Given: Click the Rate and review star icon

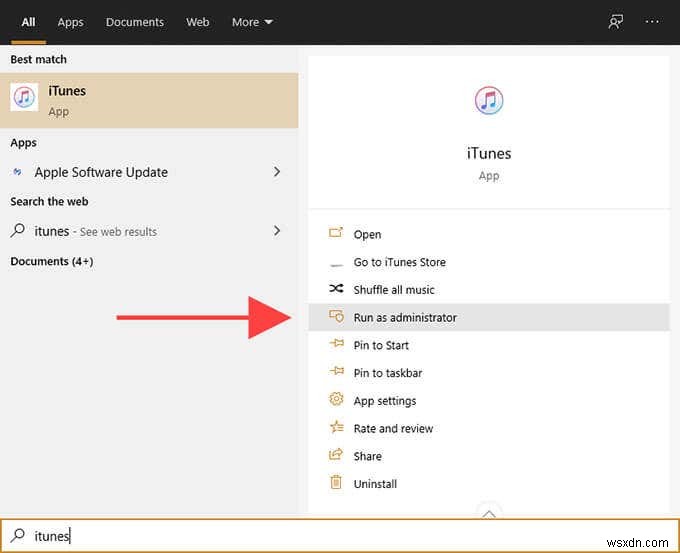Looking at the screenshot, I should (336, 428).
